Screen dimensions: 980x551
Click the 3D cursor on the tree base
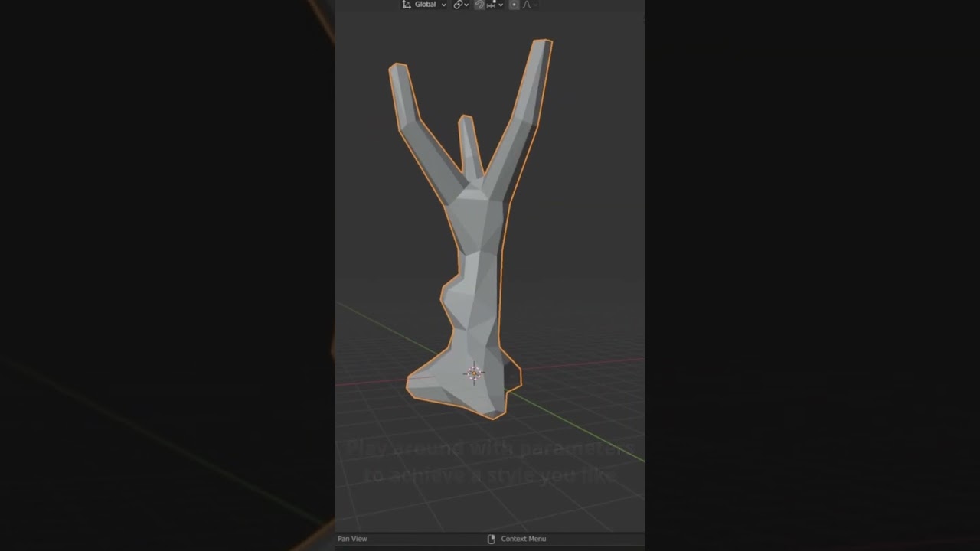click(x=474, y=373)
